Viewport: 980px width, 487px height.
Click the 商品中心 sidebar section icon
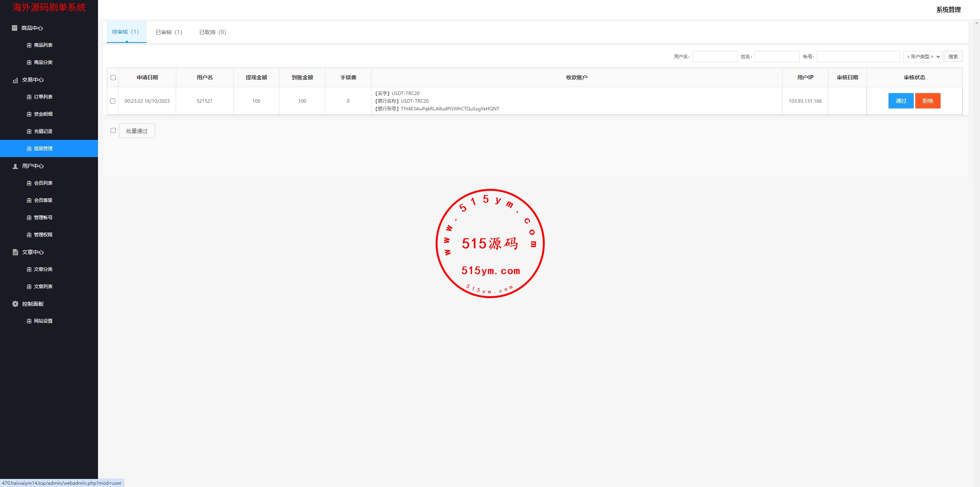pyautogui.click(x=15, y=28)
